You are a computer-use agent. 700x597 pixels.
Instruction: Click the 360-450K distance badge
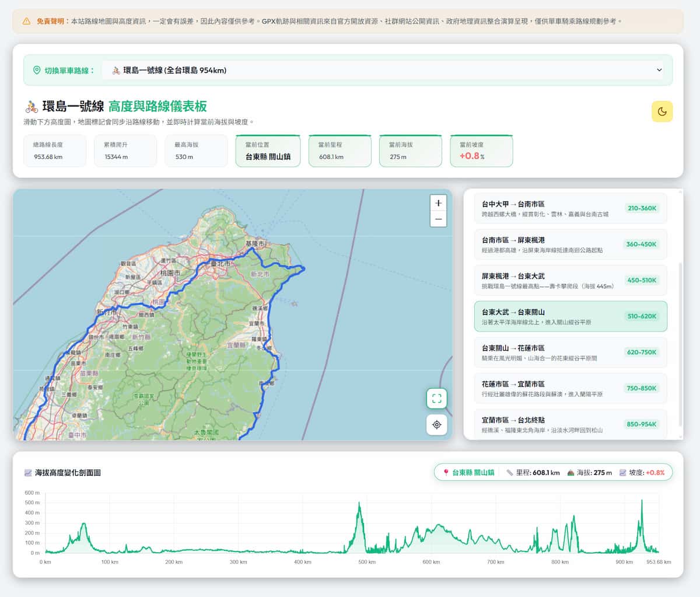[x=642, y=245]
